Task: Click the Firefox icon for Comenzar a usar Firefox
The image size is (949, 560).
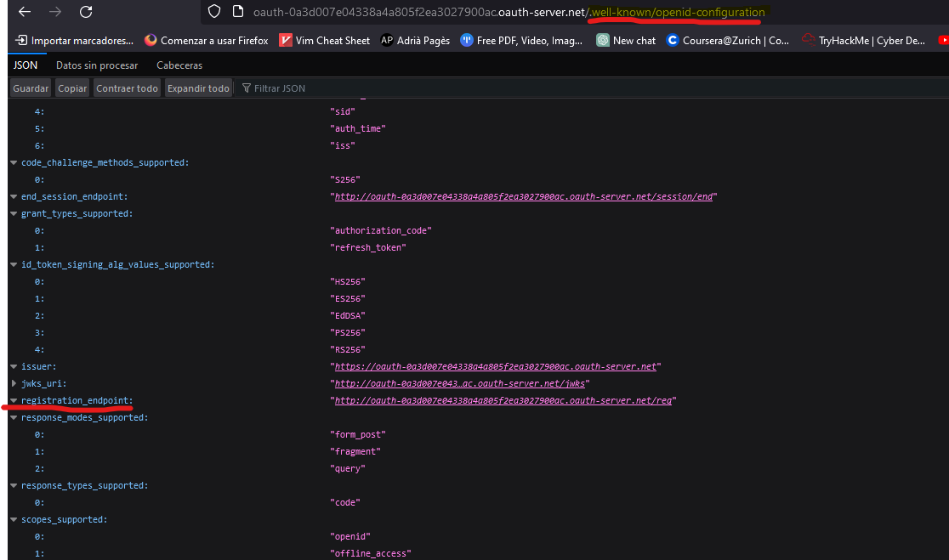Action: (x=151, y=40)
